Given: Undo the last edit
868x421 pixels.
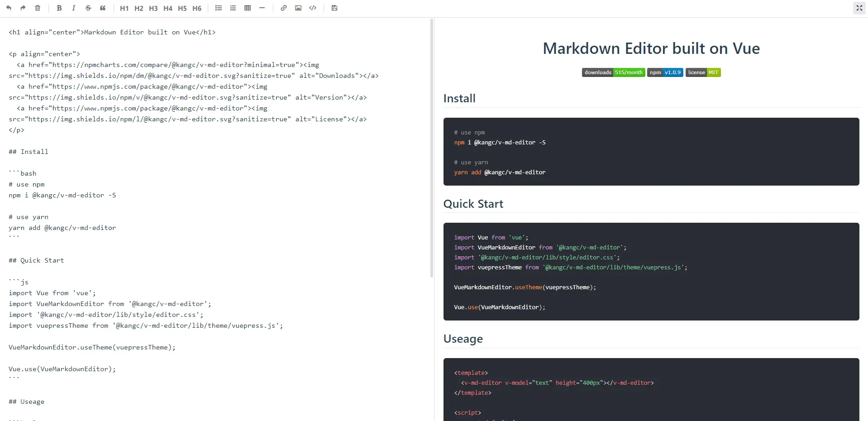Looking at the screenshot, I should click(9, 8).
